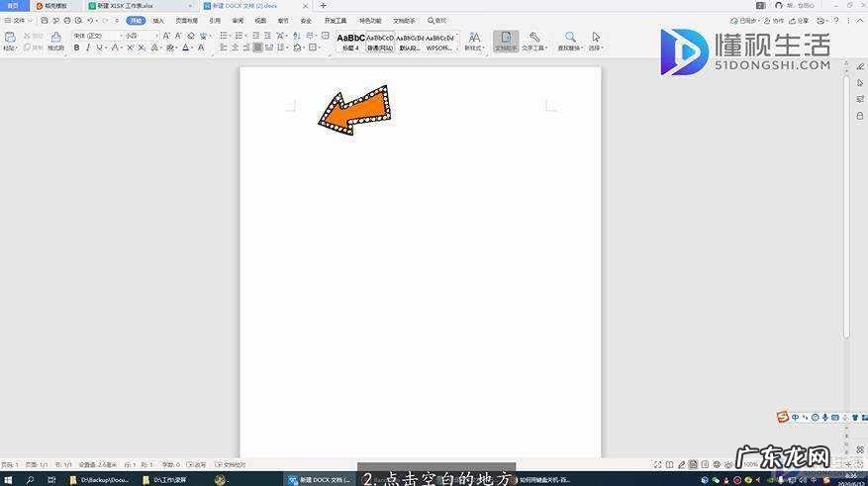
Task: Apply Italic formatting from the ribbon
Action: (x=88, y=48)
